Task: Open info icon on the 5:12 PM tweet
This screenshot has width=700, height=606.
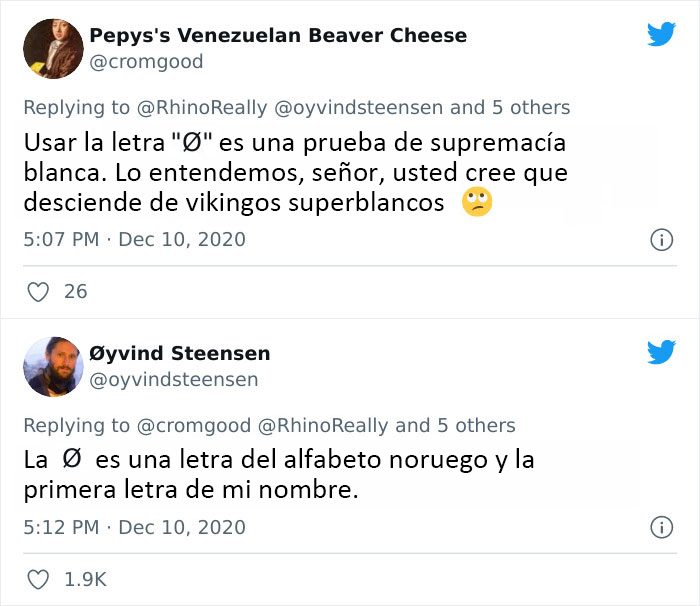Action: point(660,527)
